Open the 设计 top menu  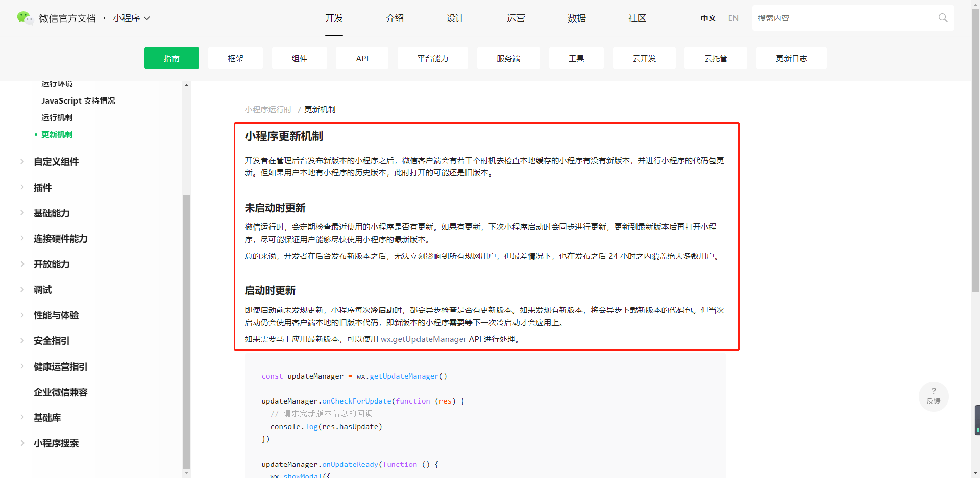455,18
